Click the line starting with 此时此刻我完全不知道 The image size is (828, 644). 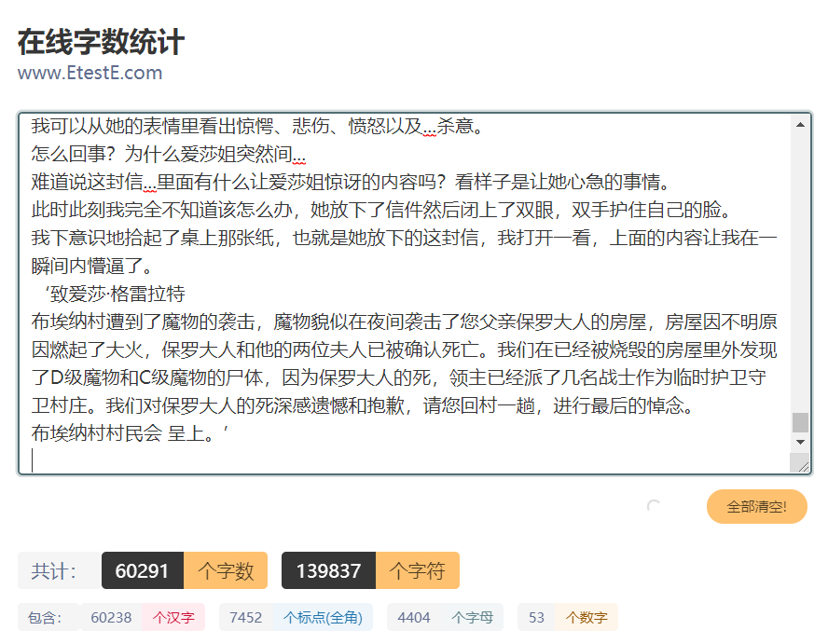[381, 210]
